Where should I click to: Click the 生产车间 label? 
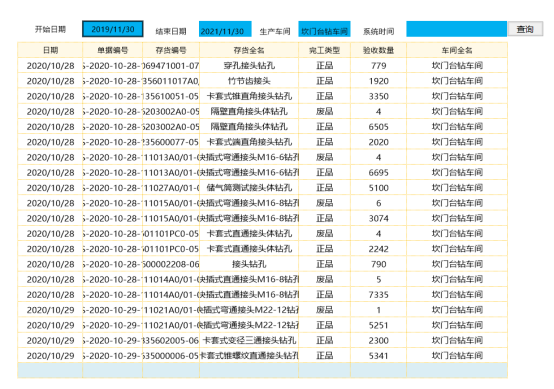click(x=275, y=31)
